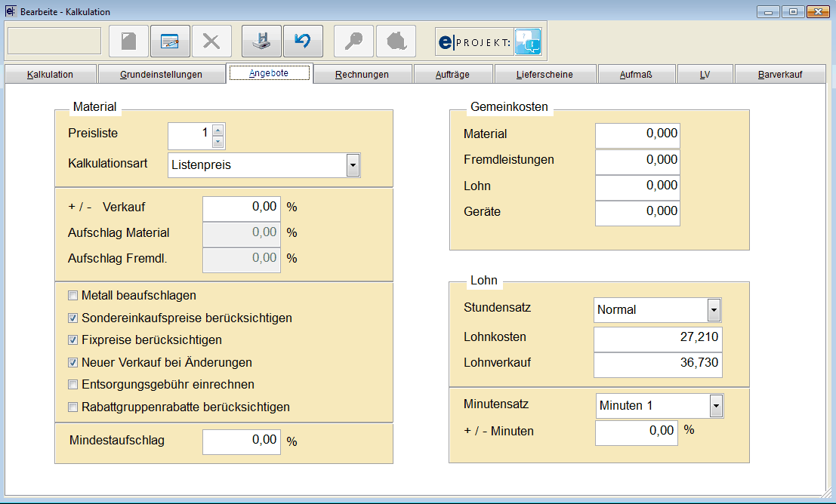836x504 pixels.
Task: Expand the Stundensatz dropdown
Action: [x=714, y=310]
